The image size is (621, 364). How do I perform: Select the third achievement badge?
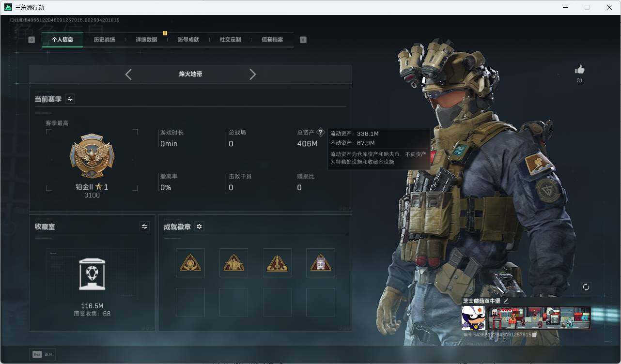277,263
